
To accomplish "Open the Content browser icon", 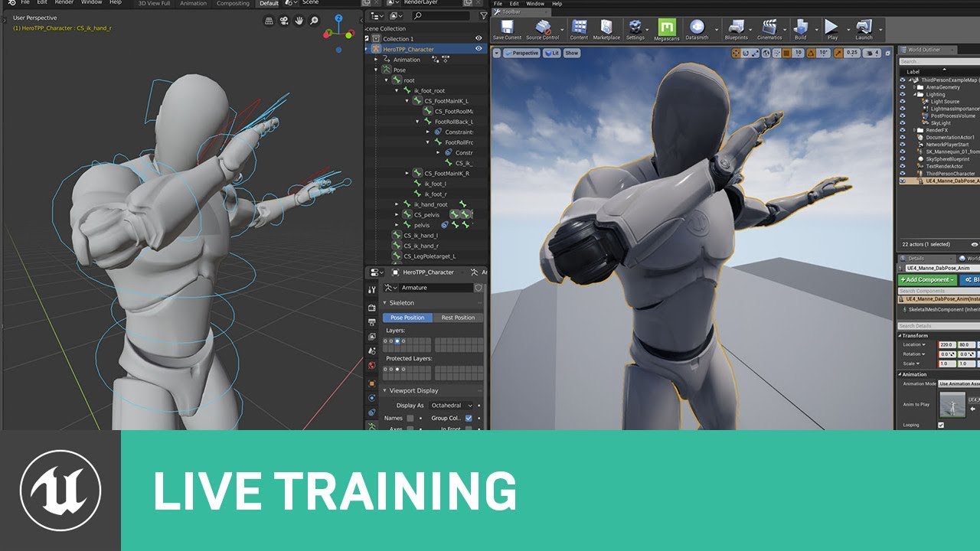I will click(x=579, y=30).
